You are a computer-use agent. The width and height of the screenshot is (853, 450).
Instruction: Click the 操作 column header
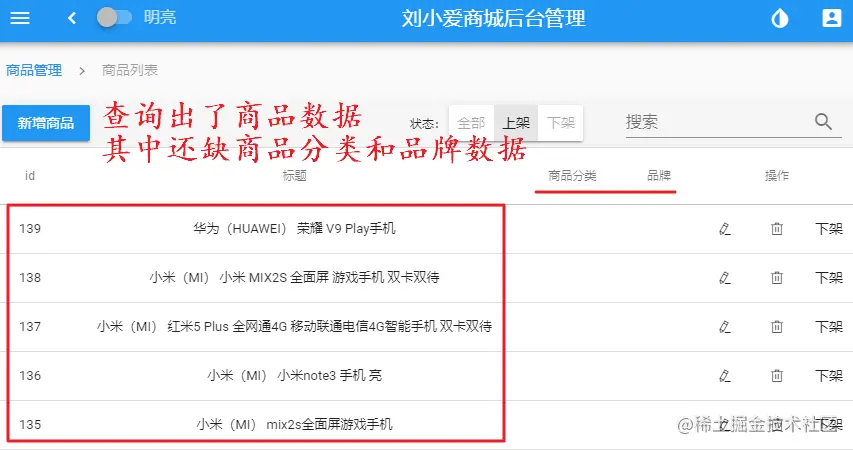[777, 176]
